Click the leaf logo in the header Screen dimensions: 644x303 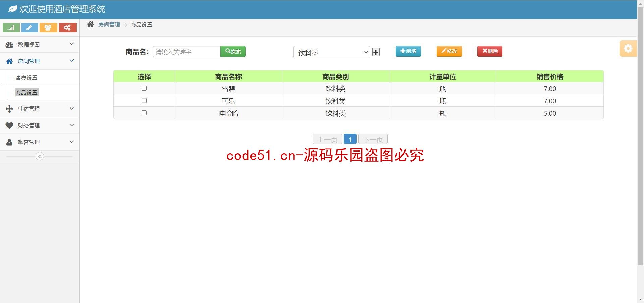click(12, 9)
